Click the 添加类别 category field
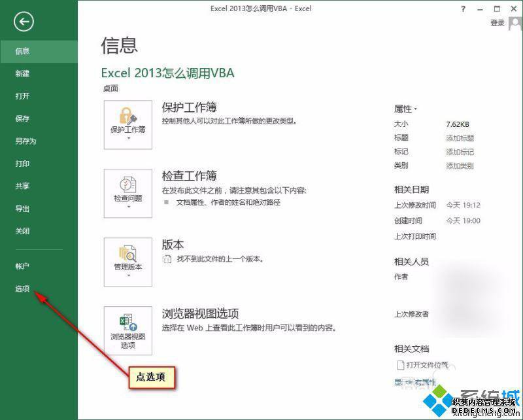This screenshot has height=420, width=523. (x=460, y=166)
